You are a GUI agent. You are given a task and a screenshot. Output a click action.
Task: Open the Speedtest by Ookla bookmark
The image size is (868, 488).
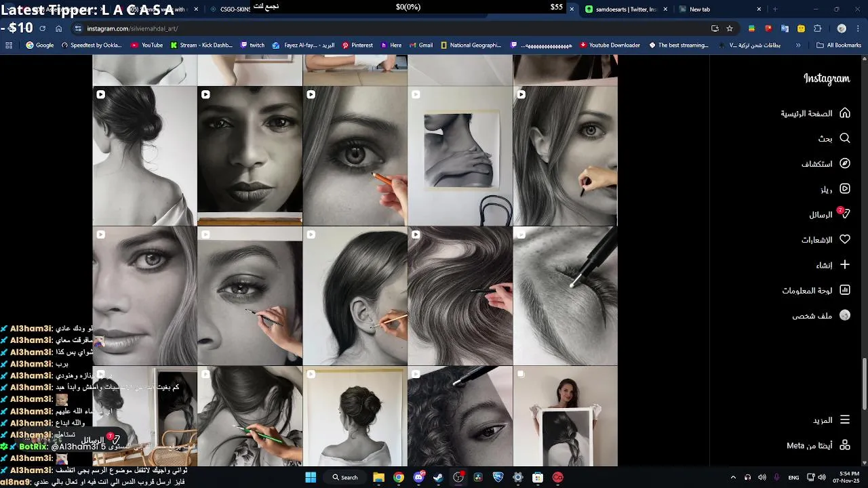coord(92,45)
